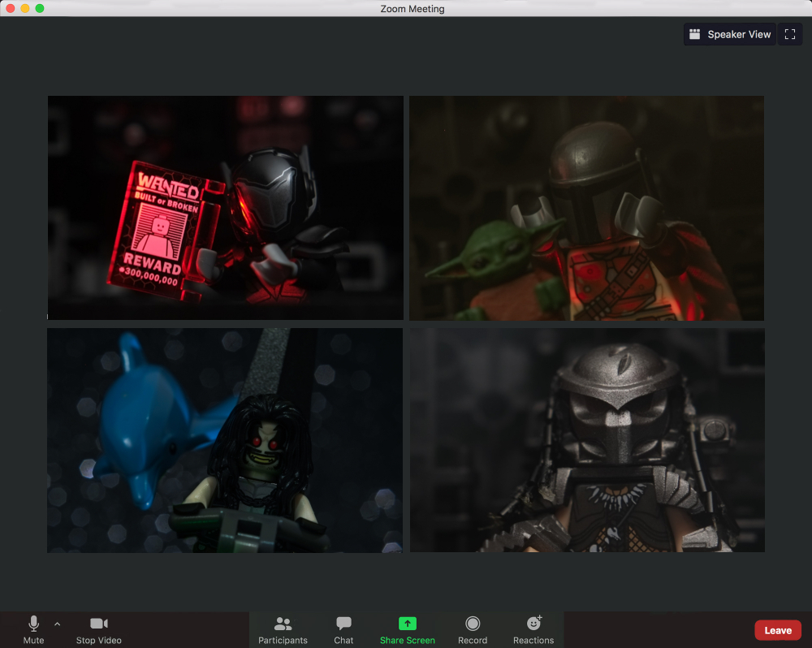Minimize the Zoom Meeting window
The height and width of the screenshot is (648, 812).
point(25,8)
